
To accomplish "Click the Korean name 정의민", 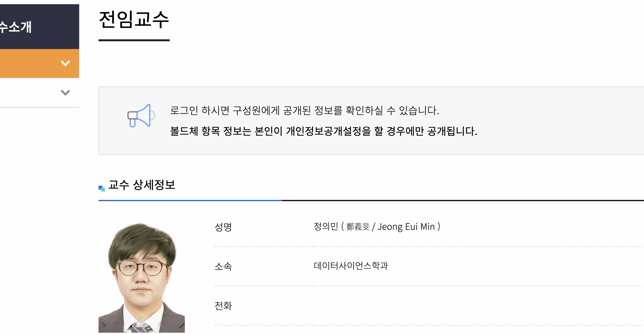I will point(326,227).
